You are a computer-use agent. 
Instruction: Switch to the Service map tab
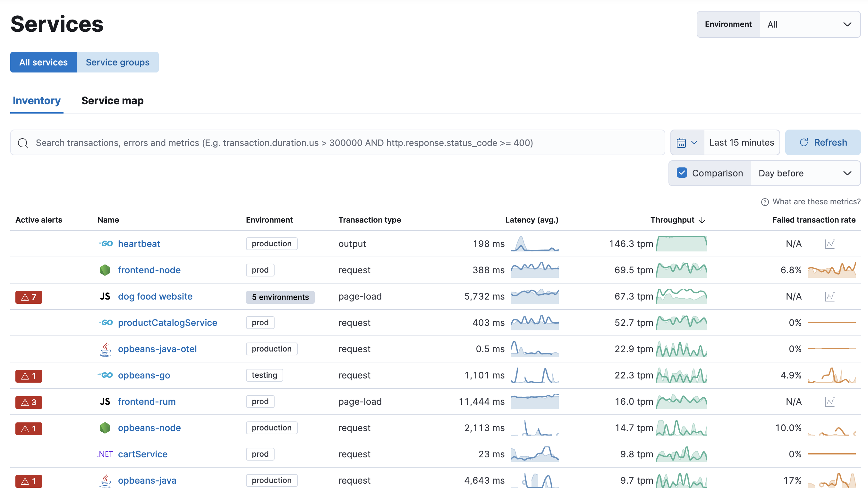tap(113, 100)
